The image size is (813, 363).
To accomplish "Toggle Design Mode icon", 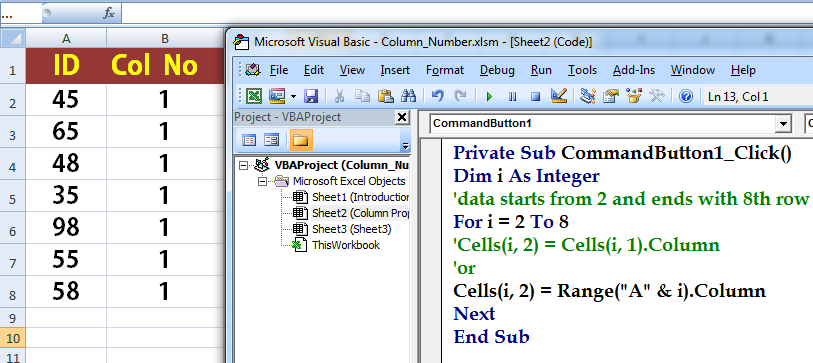I will click(559, 96).
